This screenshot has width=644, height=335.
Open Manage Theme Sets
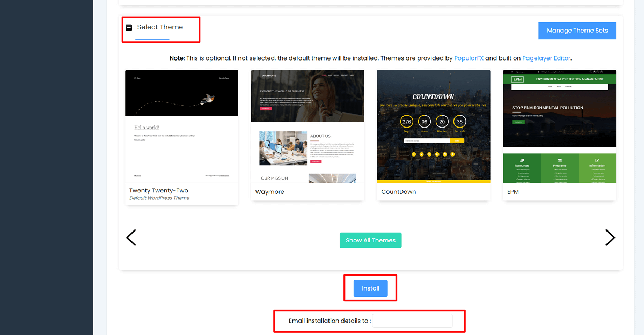[x=577, y=31]
